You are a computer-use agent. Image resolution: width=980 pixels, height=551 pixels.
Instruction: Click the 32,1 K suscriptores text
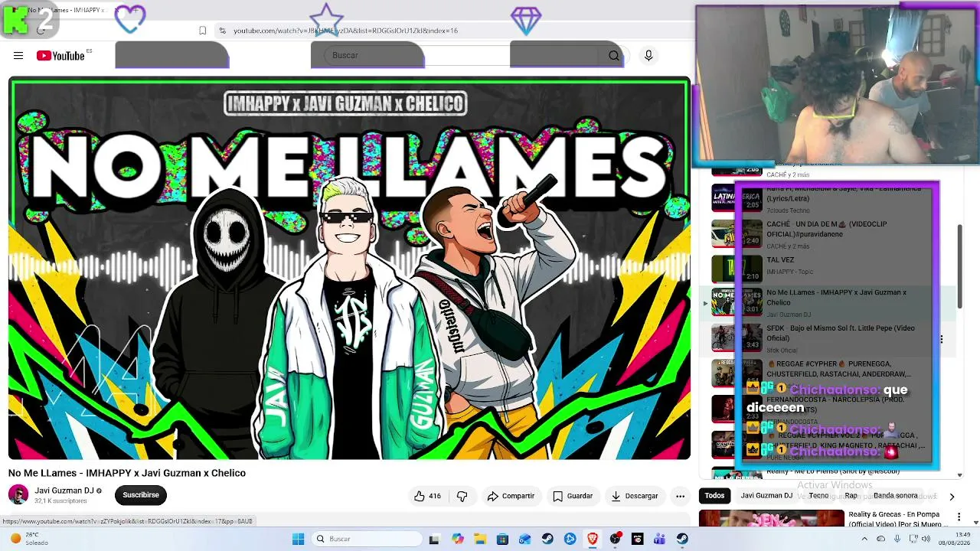pyautogui.click(x=60, y=501)
